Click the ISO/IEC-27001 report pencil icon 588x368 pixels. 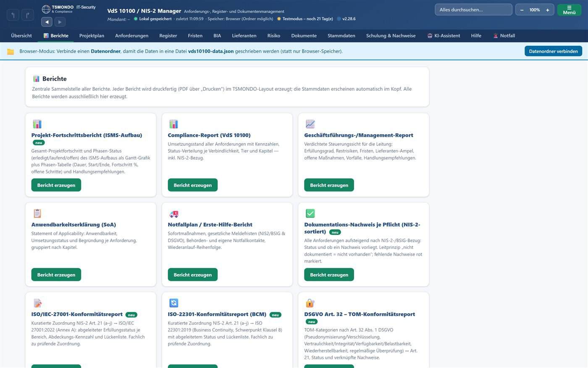click(x=37, y=303)
